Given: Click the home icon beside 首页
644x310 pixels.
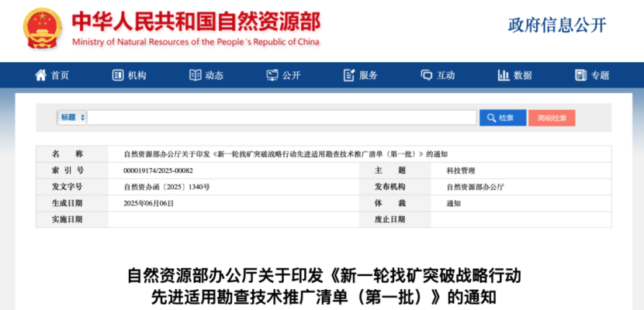Looking at the screenshot, I should pos(40,75).
